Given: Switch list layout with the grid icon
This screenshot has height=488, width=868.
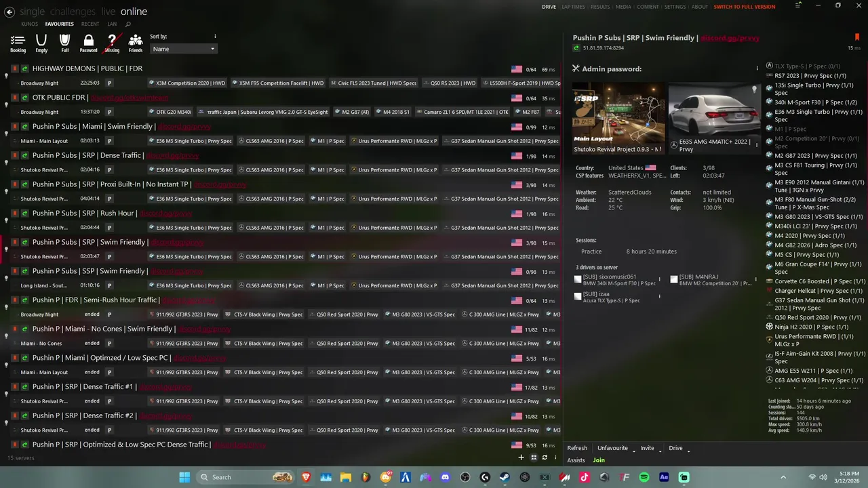Looking at the screenshot, I should (534, 457).
